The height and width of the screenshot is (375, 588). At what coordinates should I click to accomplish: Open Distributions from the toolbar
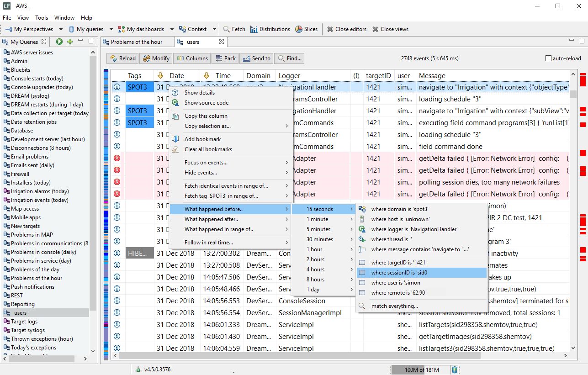[270, 29]
